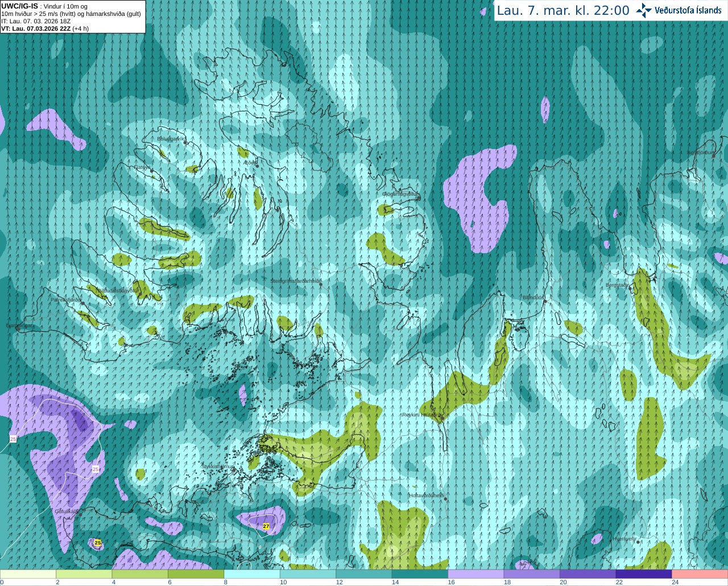Click the 10–12 m/s light teal legend swatch
This screenshot has width=728, height=586.
[308, 574]
